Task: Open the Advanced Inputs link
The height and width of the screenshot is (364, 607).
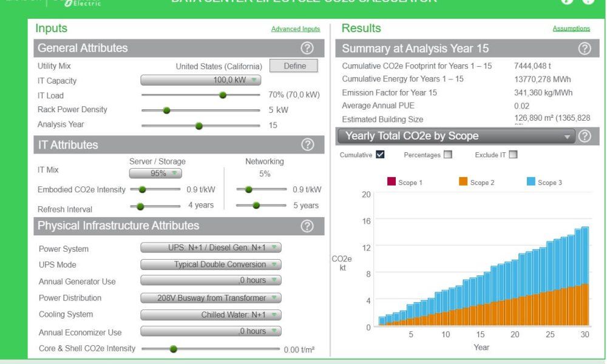Action: pos(296,29)
